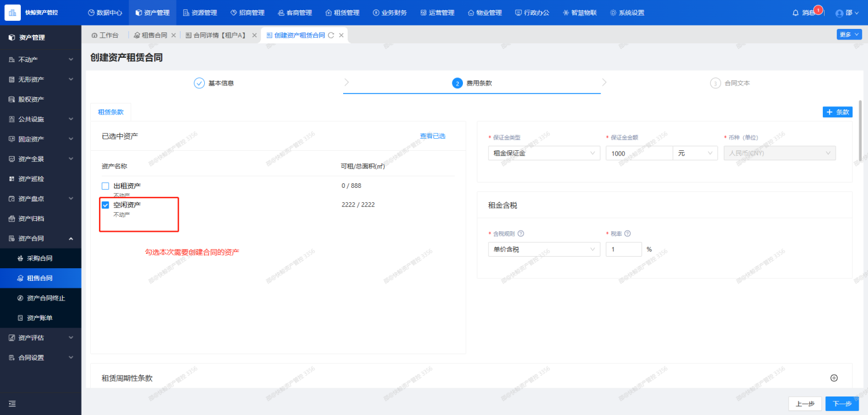The width and height of the screenshot is (868, 415).
Task: Check the 出租资产 checkbox
Action: click(x=105, y=186)
